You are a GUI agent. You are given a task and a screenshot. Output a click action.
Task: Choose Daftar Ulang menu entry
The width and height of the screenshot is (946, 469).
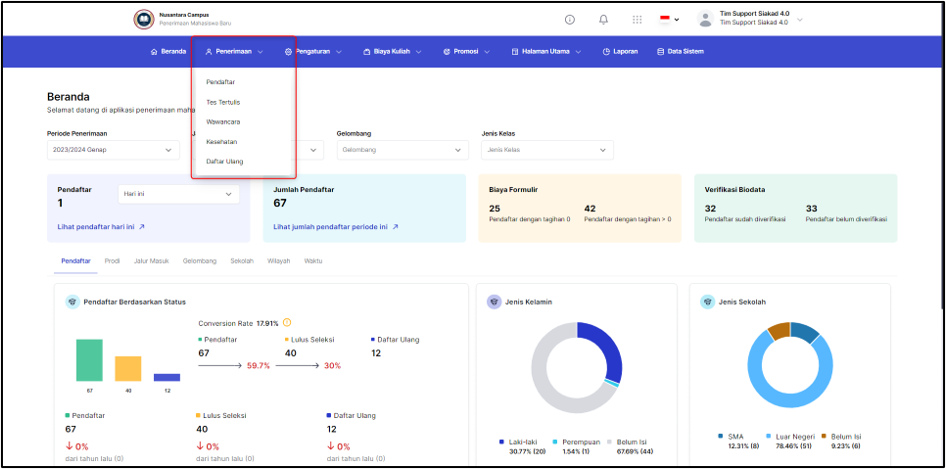[225, 161]
